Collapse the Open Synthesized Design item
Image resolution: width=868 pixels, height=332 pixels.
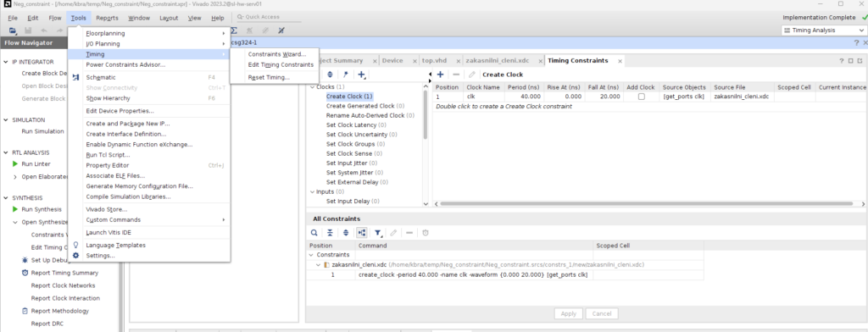15,223
